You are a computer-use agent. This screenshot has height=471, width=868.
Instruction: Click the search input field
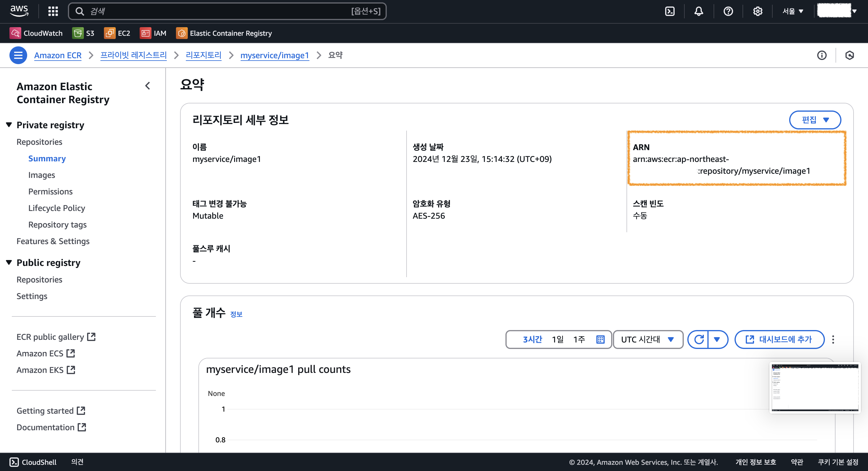click(219, 11)
